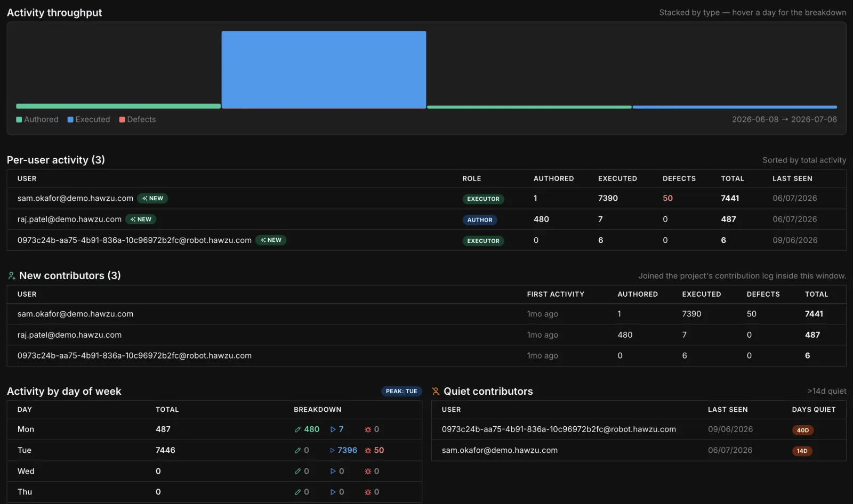Click the FIRST ACTIVITY column header
Viewport: 853px width, 504px height.
[x=556, y=295]
